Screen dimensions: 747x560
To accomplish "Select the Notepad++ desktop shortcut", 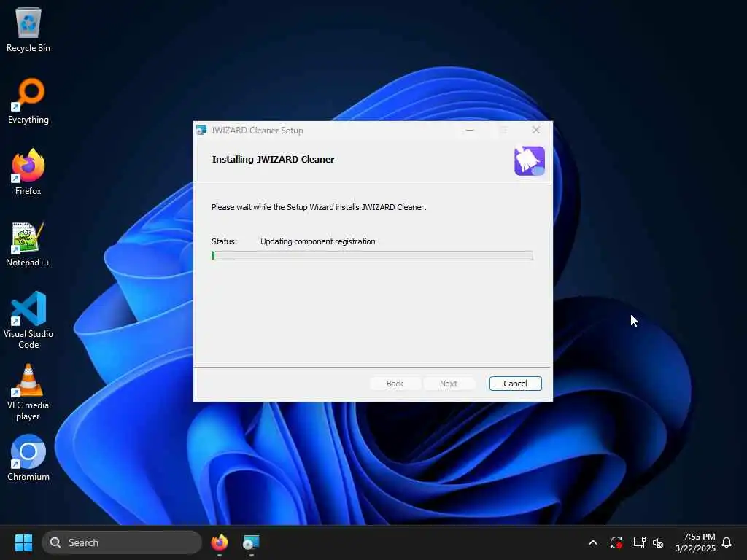I will [28, 244].
